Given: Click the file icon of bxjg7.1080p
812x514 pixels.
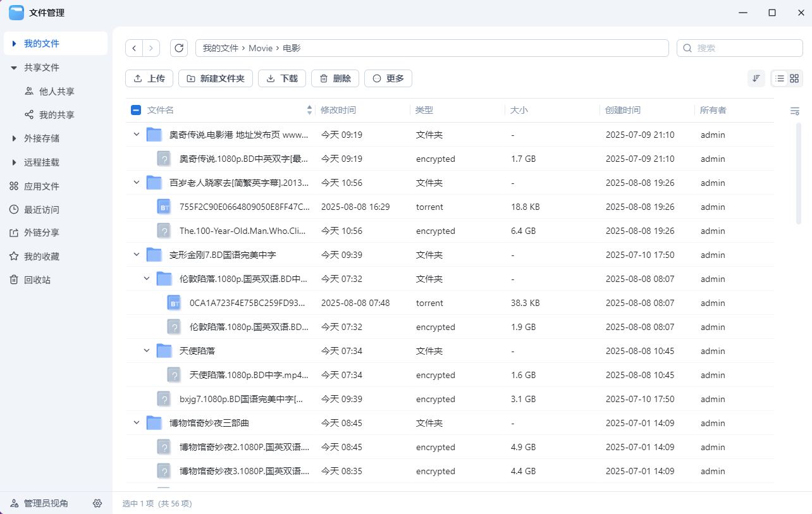Looking at the screenshot, I should pyautogui.click(x=164, y=399).
